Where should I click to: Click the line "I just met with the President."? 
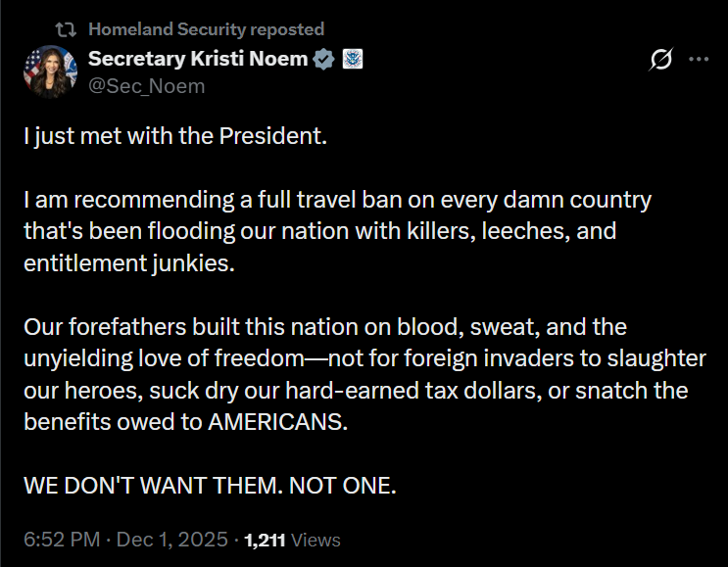174,135
